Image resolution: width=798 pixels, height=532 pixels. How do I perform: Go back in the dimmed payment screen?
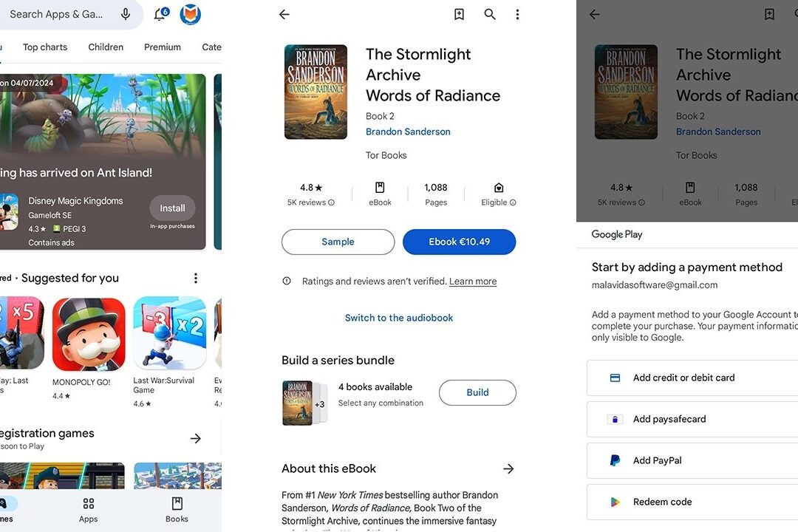click(x=594, y=14)
